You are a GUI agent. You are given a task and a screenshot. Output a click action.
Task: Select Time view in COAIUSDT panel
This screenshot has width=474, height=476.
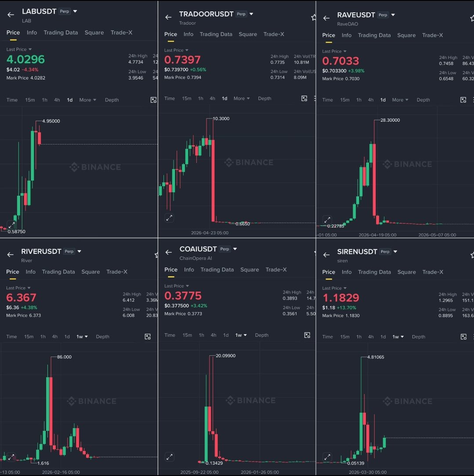(x=170, y=335)
